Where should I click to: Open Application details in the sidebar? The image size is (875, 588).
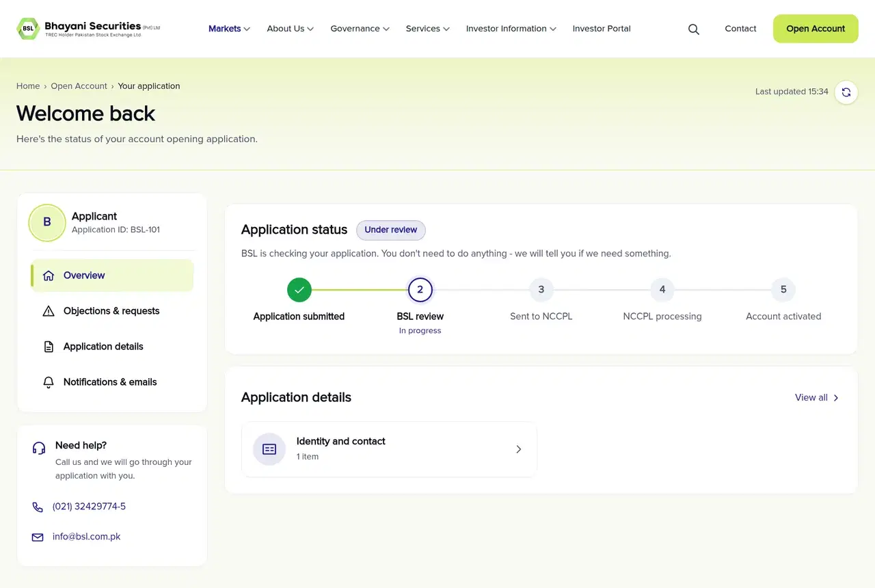[x=112, y=347]
